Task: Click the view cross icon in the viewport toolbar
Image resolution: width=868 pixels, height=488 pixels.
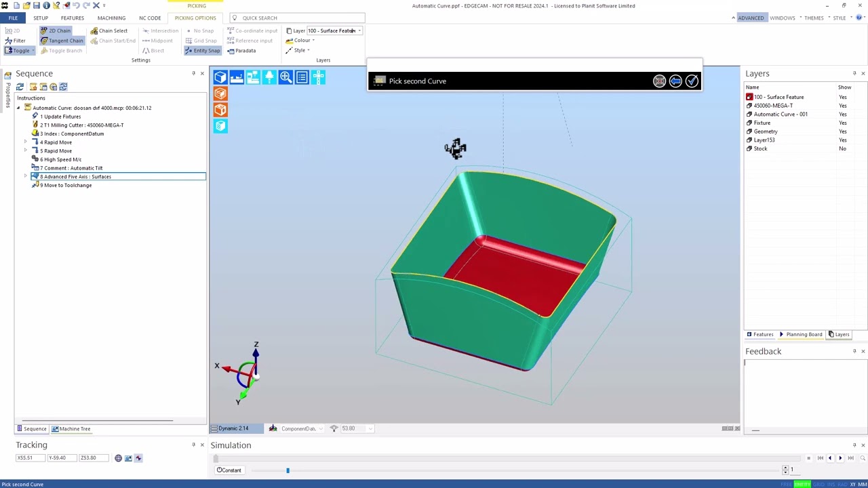Action: pyautogui.click(x=318, y=78)
